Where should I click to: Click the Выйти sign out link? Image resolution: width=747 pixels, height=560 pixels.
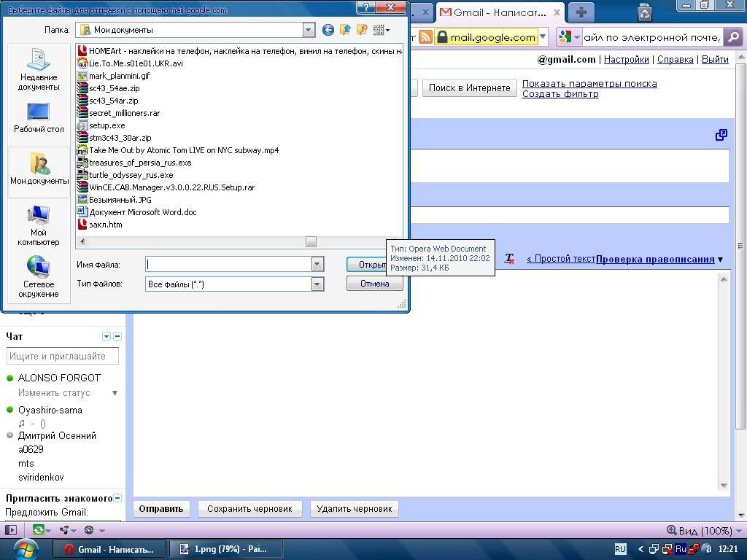click(x=715, y=60)
